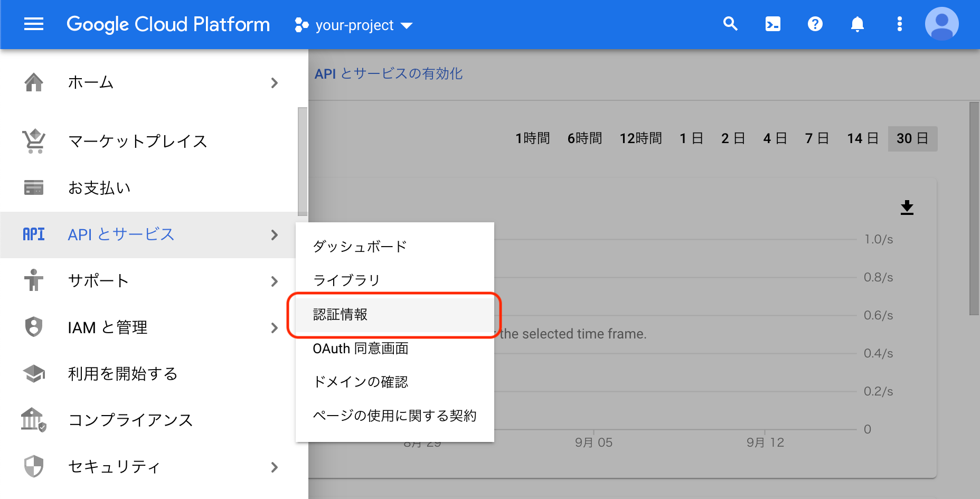Set time range to 1時間
This screenshot has height=499, width=980.
(x=533, y=138)
